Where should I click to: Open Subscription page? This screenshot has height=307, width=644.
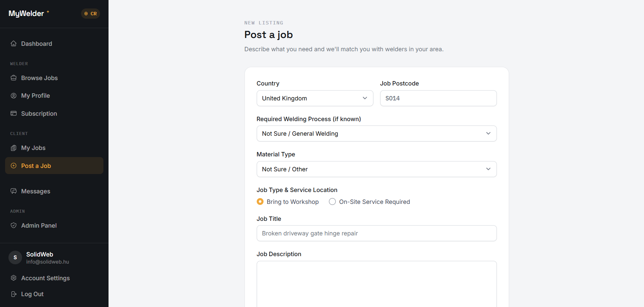[54, 113]
